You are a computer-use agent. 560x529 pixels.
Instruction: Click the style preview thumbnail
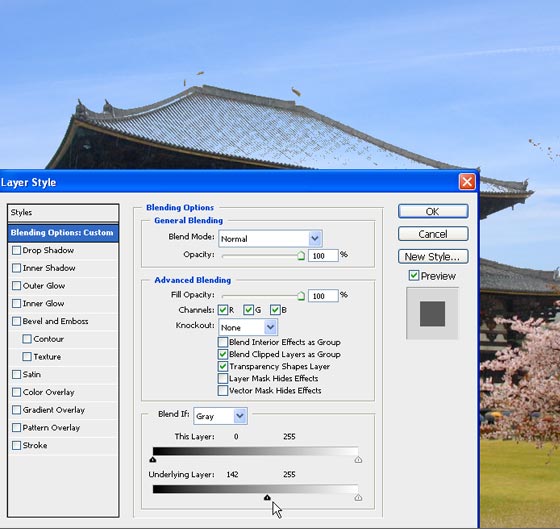point(432,314)
